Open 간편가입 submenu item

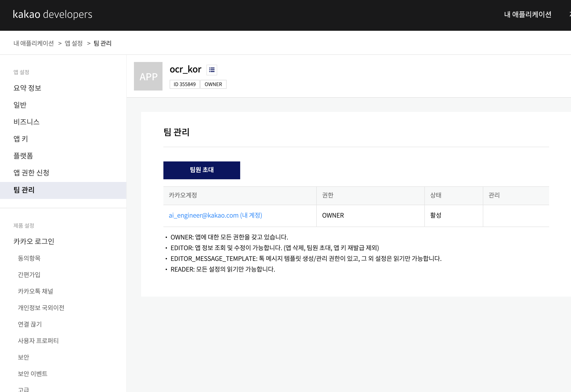pyautogui.click(x=29, y=274)
